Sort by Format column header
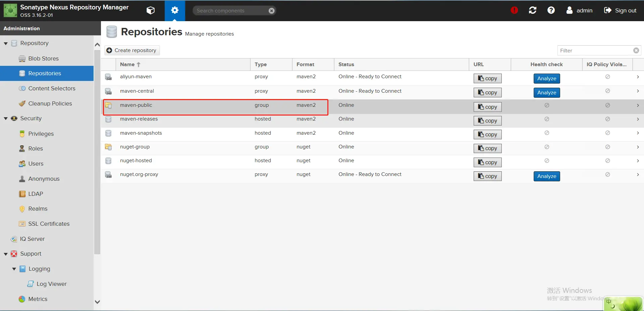Viewport: 644px width, 311px height. [313, 64]
